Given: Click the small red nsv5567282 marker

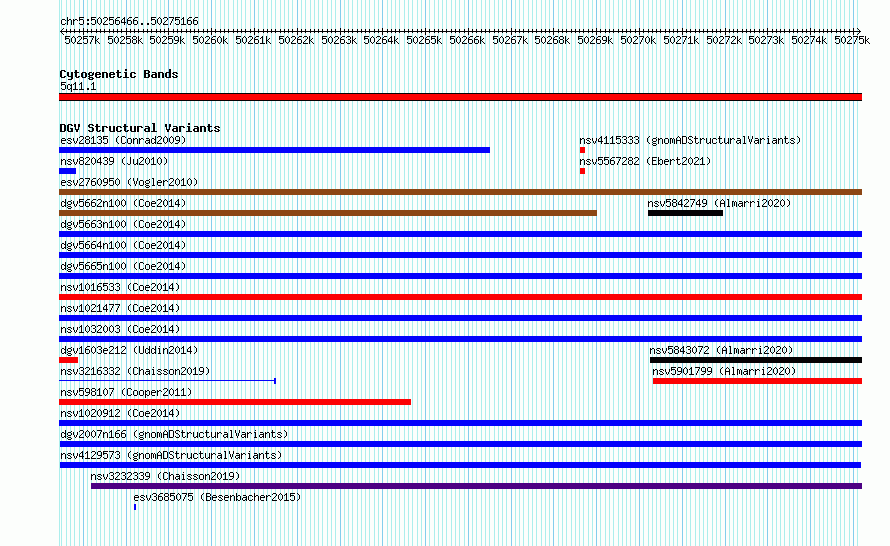Looking at the screenshot, I should (582, 171).
